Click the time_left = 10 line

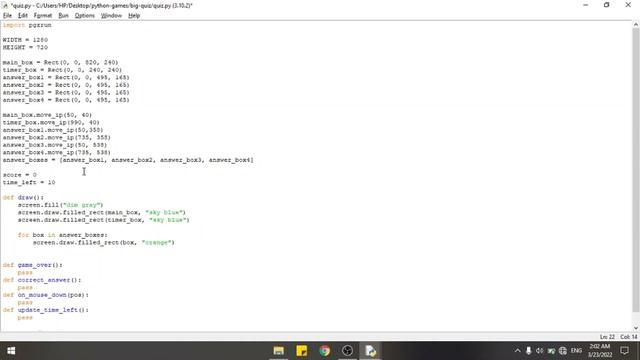tap(29, 182)
